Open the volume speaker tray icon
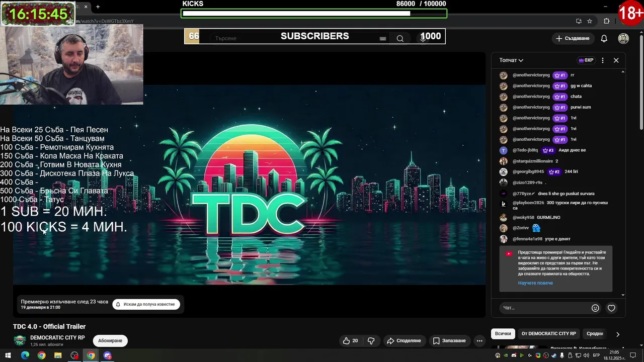The width and height of the screenshot is (644, 362). (x=586, y=355)
